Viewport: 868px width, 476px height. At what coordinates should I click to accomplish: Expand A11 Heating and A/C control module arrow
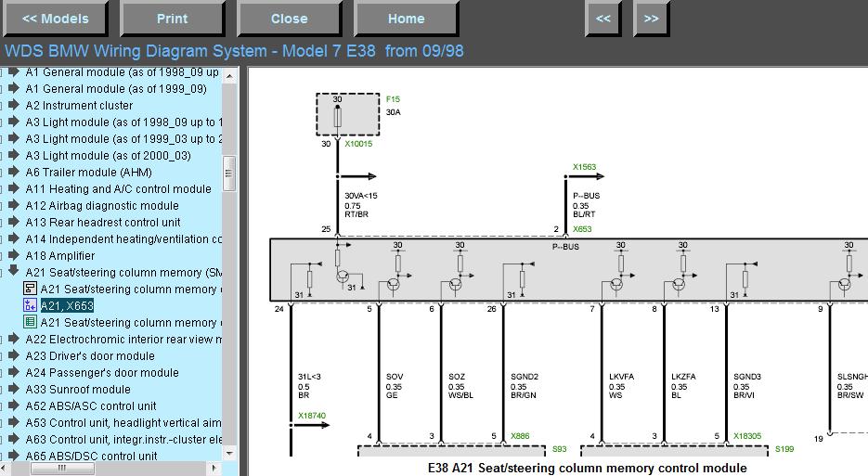[14, 188]
